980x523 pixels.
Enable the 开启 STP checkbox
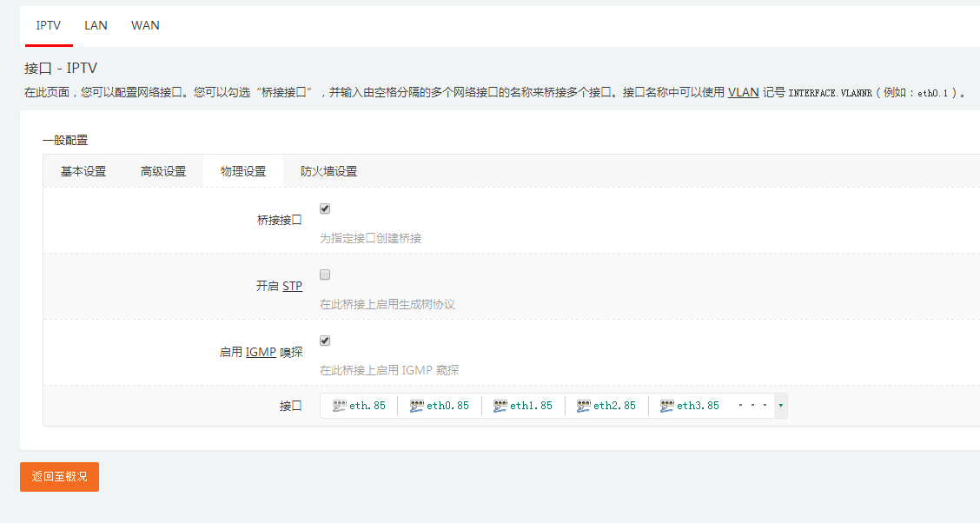tap(324, 274)
